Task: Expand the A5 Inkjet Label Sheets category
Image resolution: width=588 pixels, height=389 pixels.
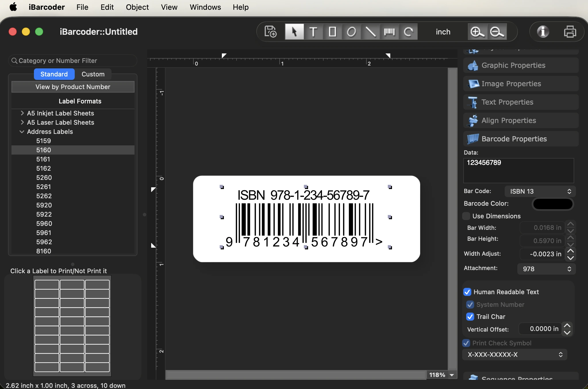Action: click(22, 113)
